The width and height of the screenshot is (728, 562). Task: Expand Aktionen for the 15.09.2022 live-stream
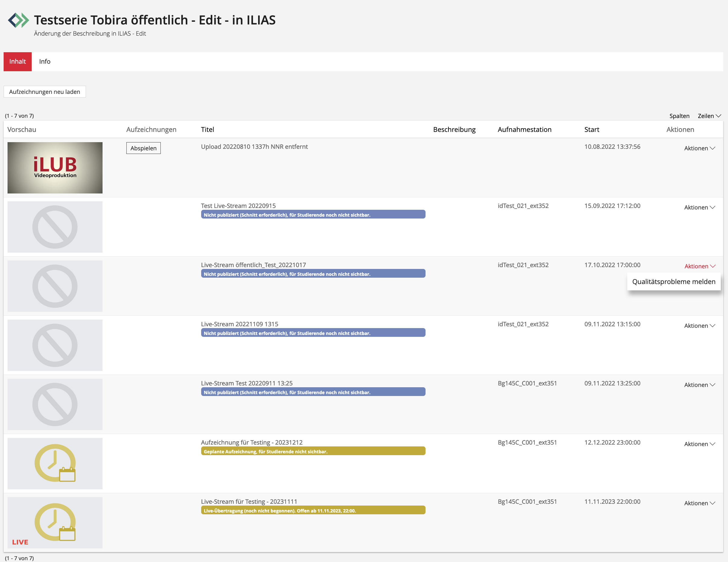coord(699,207)
